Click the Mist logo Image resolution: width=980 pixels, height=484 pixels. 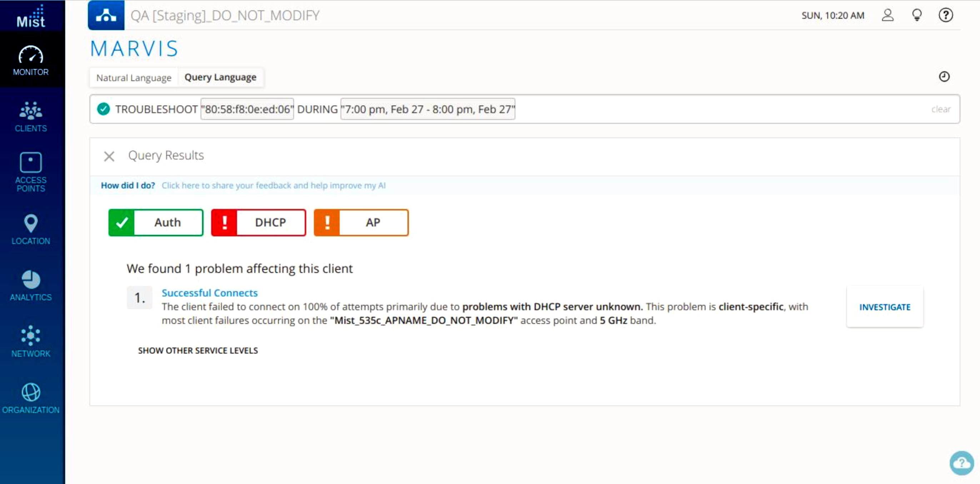31,16
